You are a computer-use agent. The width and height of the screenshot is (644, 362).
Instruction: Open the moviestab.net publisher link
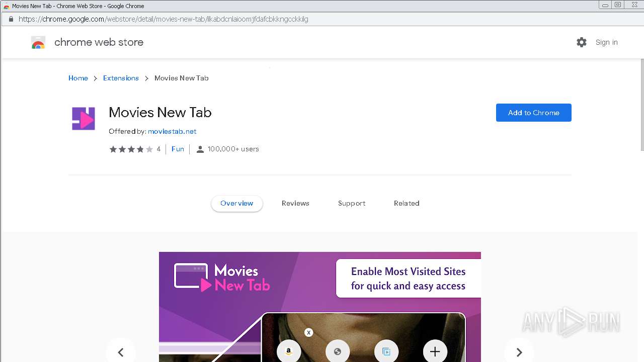click(x=172, y=131)
